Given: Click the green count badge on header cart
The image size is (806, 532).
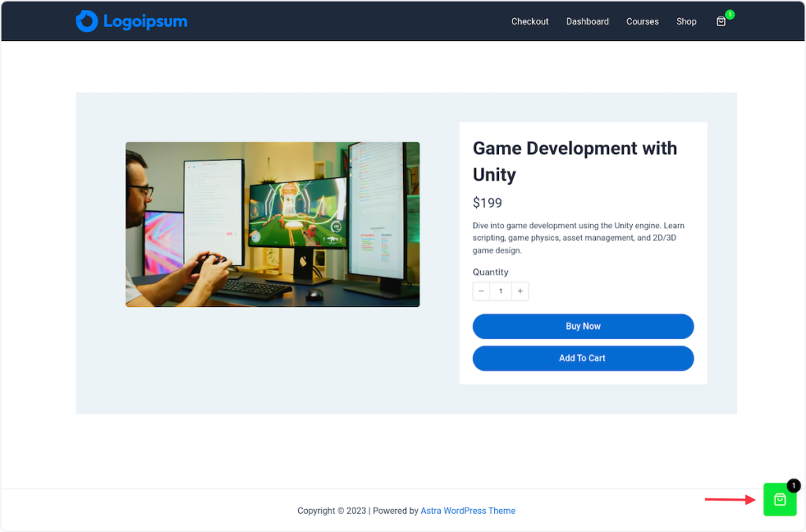Looking at the screenshot, I should (730, 14).
